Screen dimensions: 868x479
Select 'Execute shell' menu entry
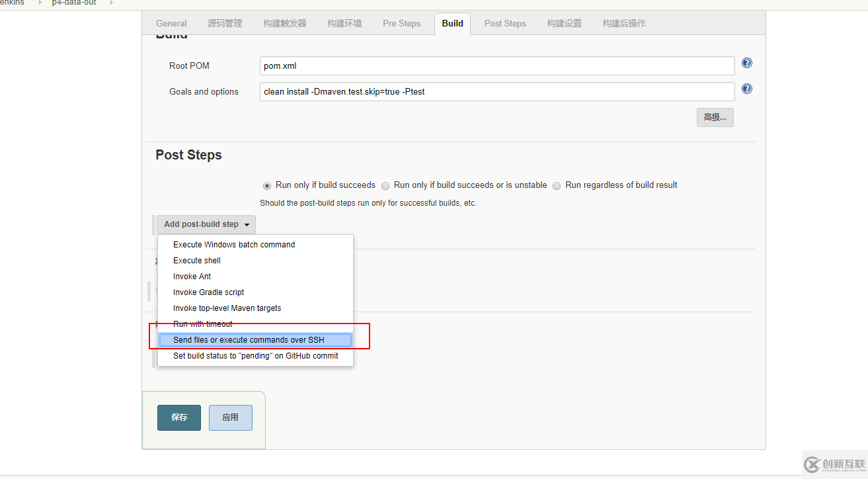coord(255,261)
